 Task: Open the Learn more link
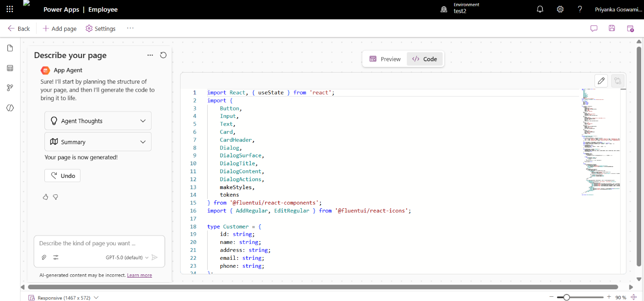[x=139, y=275]
